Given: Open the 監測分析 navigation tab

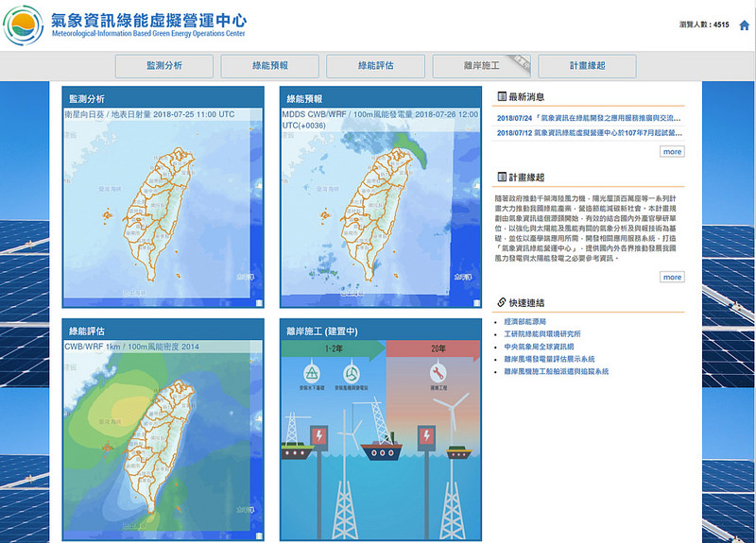Looking at the screenshot, I should coord(163,66).
